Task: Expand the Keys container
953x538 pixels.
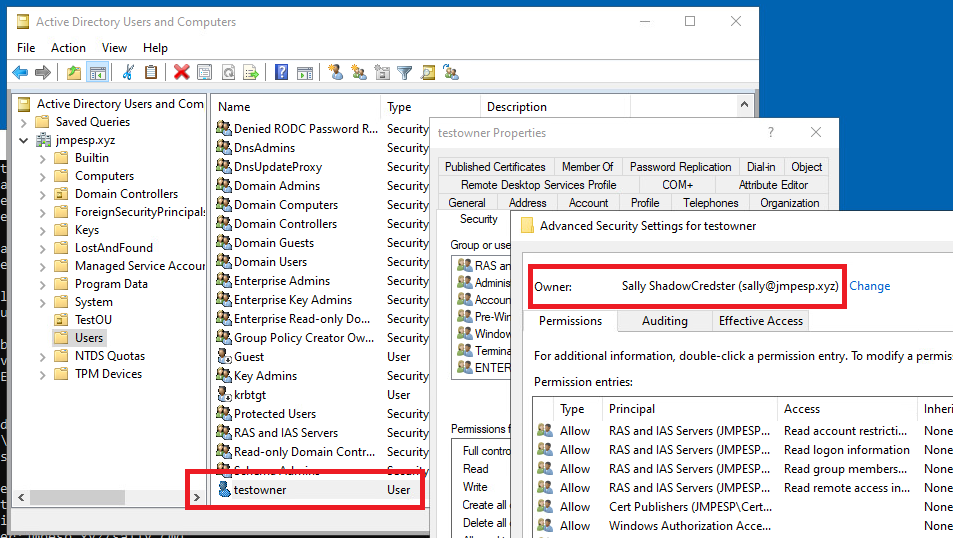Action: coord(42,230)
